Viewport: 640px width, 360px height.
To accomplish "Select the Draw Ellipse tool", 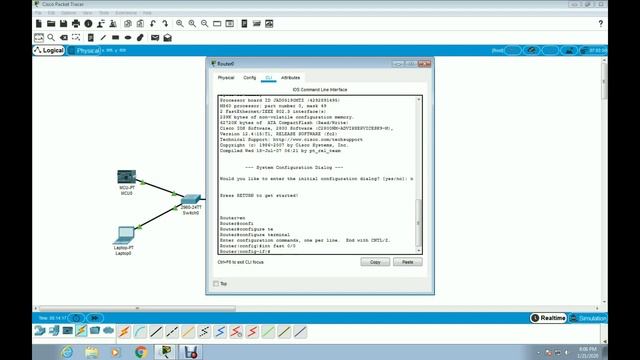I will [128, 38].
